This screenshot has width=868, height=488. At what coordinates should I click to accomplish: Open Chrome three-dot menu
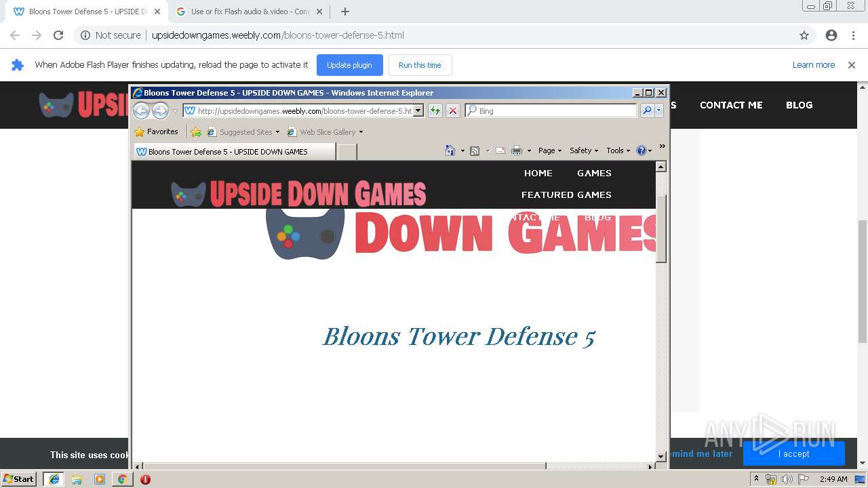click(x=853, y=35)
